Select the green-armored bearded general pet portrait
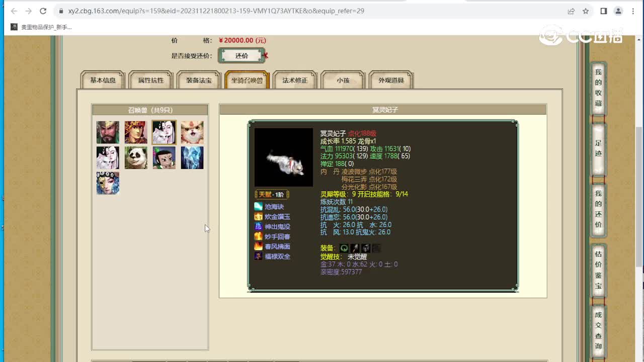This screenshot has height=362, width=644. click(x=108, y=132)
